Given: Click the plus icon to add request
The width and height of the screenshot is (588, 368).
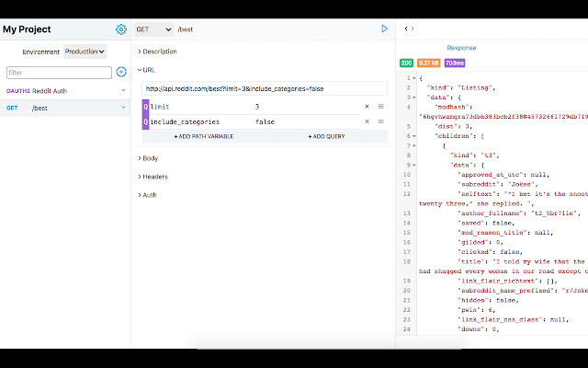Looking at the screenshot, I should point(121,72).
